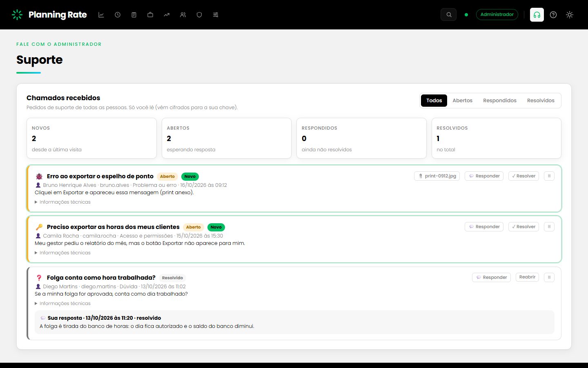This screenshot has width=588, height=368.
Task: Select the Todos filter tab
Action: pos(434,101)
